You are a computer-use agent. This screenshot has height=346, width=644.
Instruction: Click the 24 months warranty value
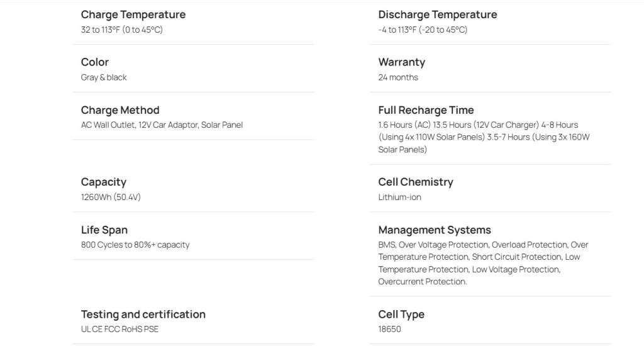click(398, 77)
